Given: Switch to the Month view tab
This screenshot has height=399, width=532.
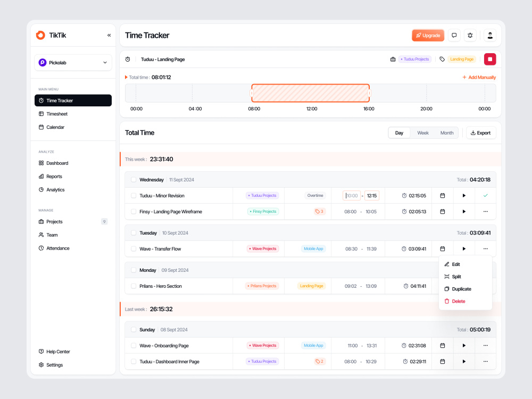Looking at the screenshot, I should coord(446,133).
